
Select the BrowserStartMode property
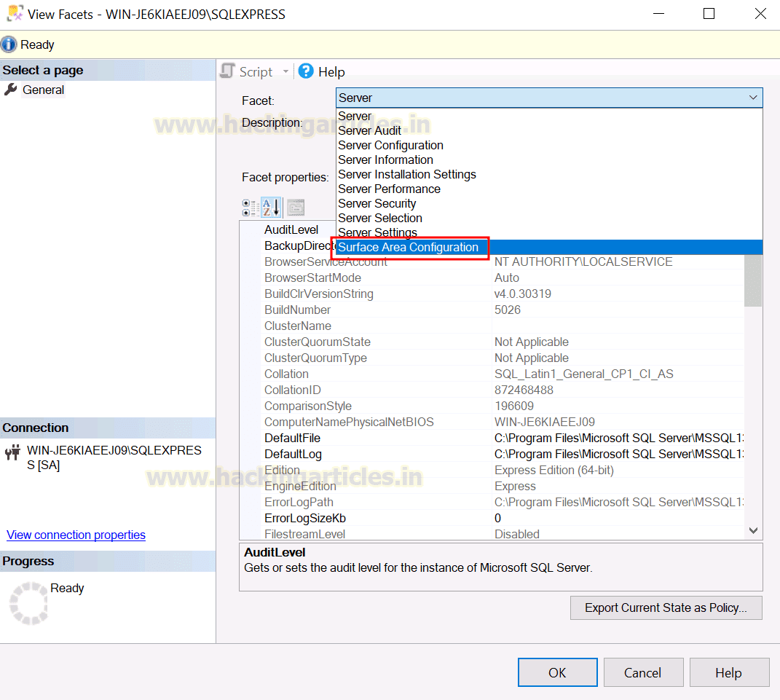pos(313,278)
